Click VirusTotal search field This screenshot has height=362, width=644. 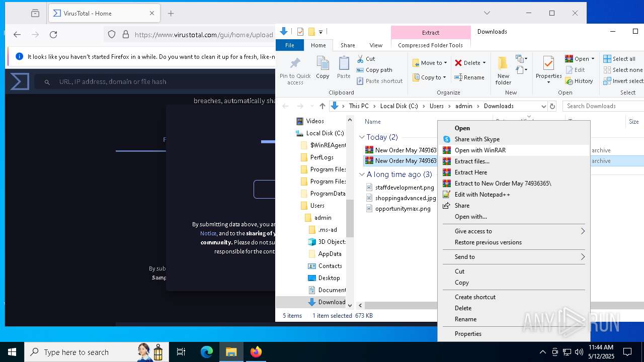coord(156,81)
